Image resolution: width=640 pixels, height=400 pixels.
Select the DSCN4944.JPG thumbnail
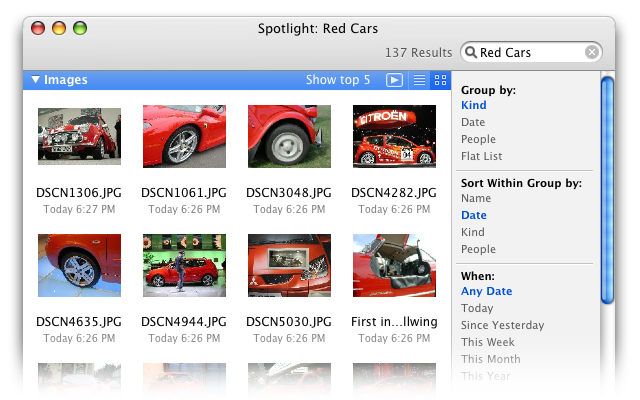click(x=184, y=265)
